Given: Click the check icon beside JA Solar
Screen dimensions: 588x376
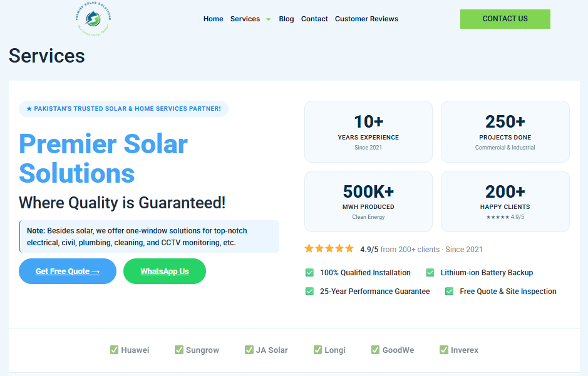Looking at the screenshot, I should (x=249, y=350).
